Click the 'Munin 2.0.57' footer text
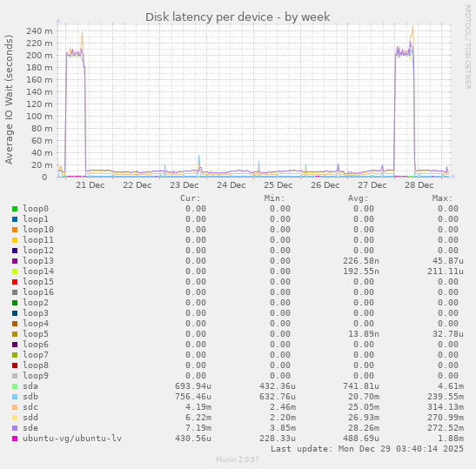 (x=238, y=459)
